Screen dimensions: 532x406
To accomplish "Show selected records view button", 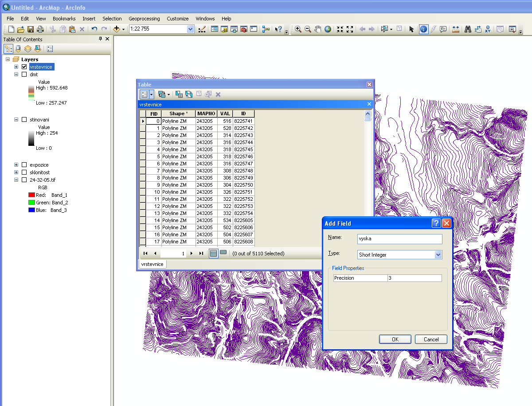I will coord(223,253).
